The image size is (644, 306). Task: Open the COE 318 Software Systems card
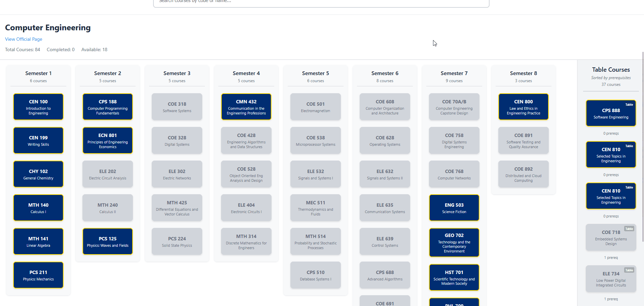177,107
